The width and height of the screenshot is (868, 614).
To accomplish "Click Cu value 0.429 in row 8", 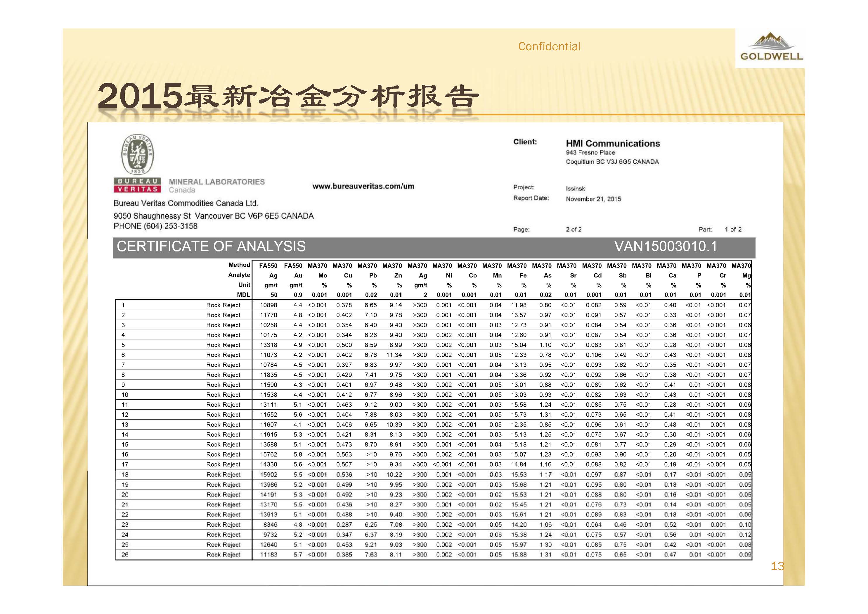I will click(x=344, y=375).
